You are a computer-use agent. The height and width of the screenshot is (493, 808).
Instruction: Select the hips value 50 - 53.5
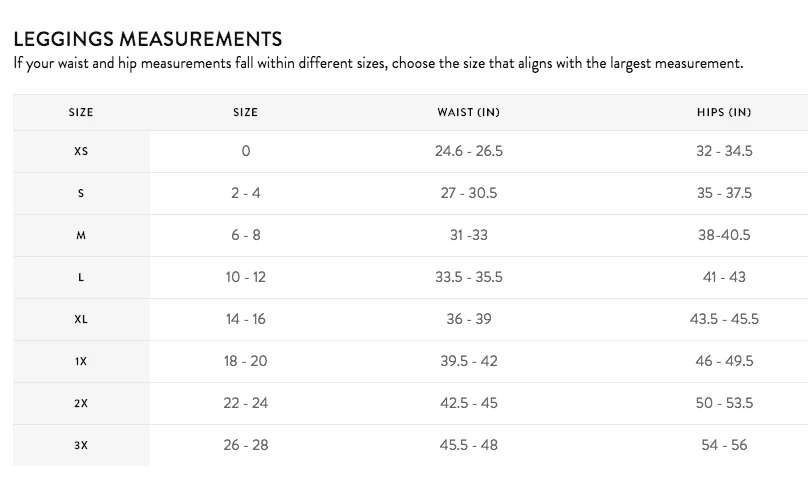coord(724,403)
